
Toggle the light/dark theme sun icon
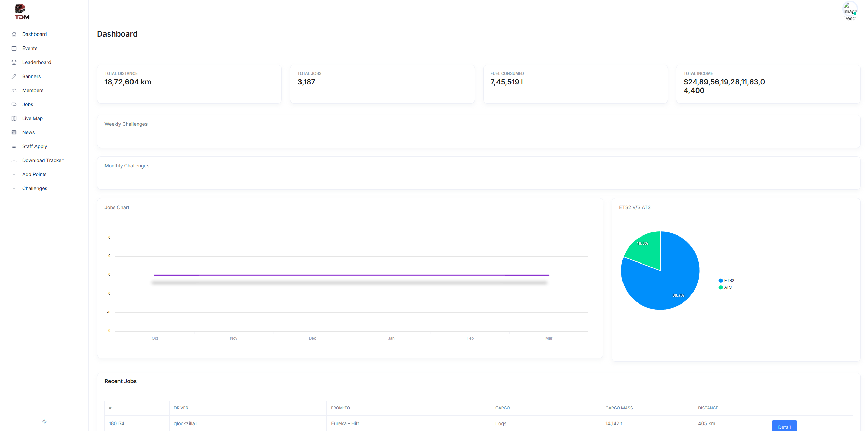pyautogui.click(x=44, y=421)
